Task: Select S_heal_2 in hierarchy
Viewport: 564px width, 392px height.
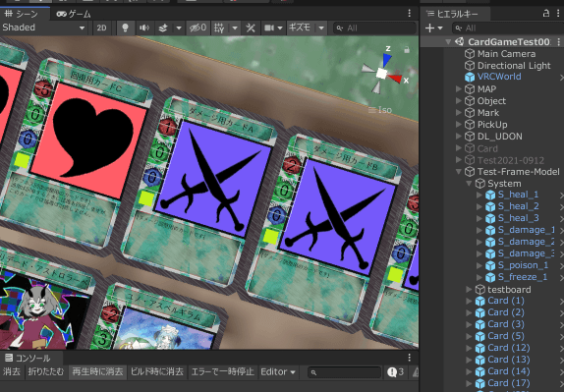Action: tap(519, 206)
